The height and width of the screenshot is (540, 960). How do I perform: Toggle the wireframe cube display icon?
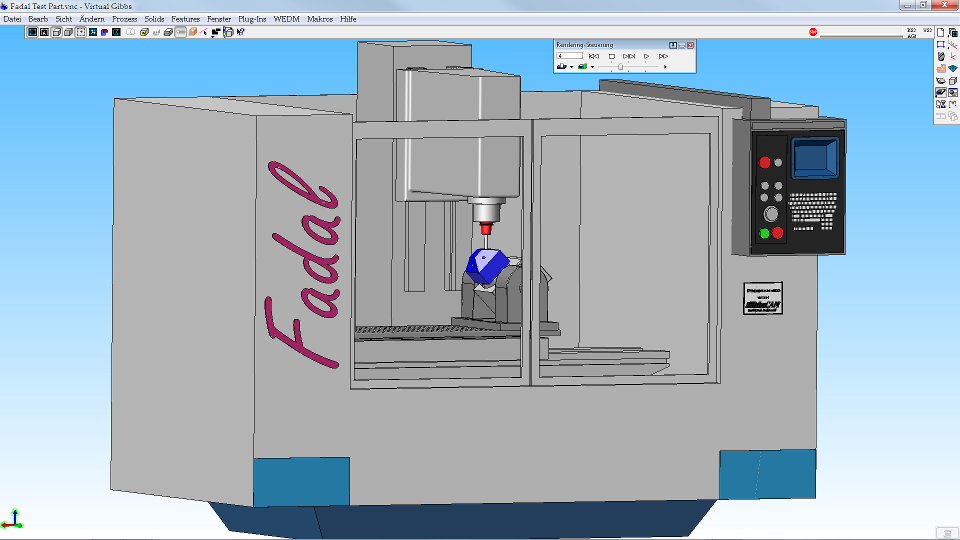coord(56,32)
